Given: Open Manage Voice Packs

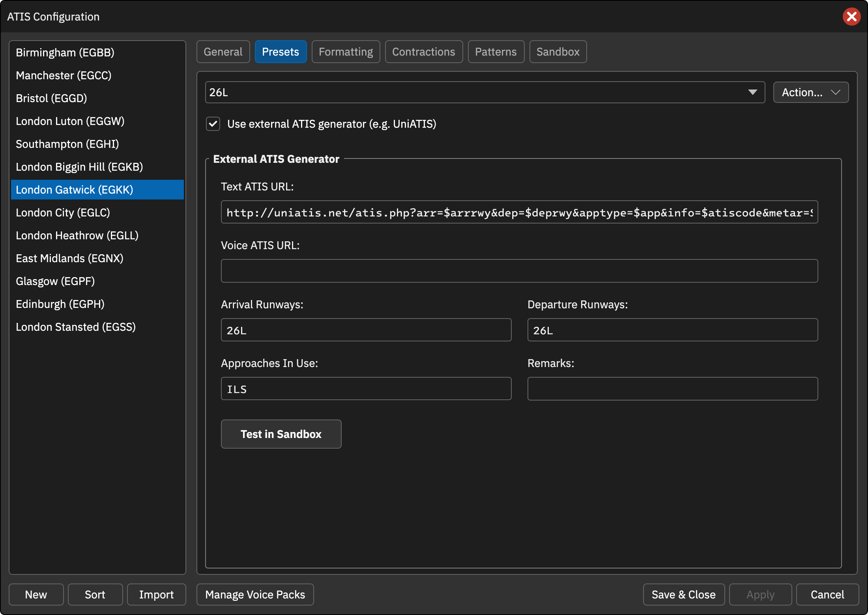Looking at the screenshot, I should click(x=255, y=594).
